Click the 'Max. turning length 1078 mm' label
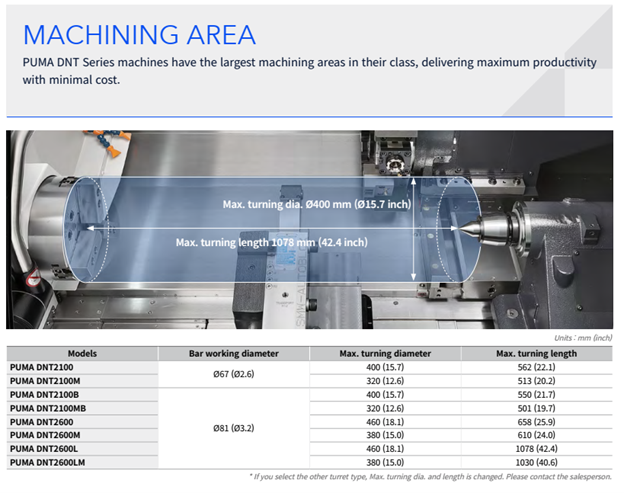This screenshot has height=493, width=624. tap(272, 242)
